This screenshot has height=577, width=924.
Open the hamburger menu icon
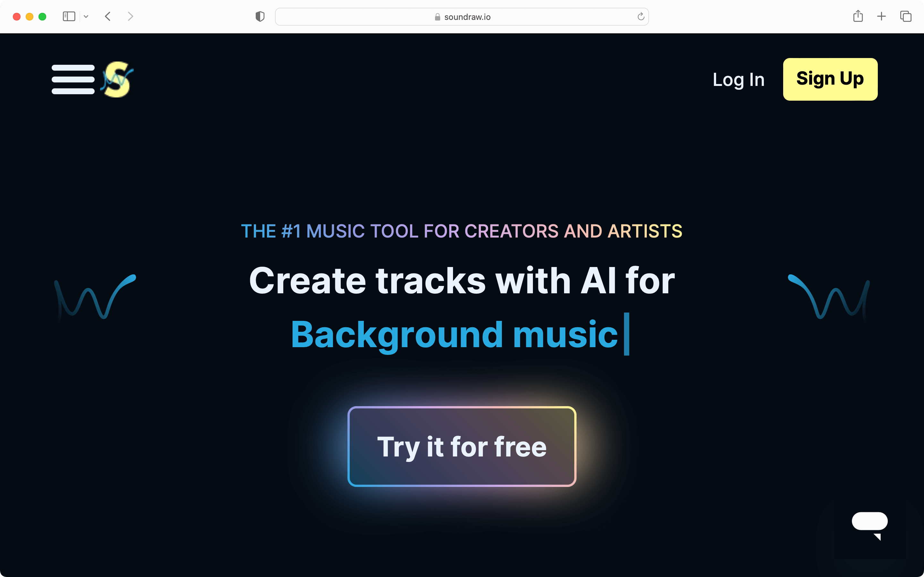(73, 79)
